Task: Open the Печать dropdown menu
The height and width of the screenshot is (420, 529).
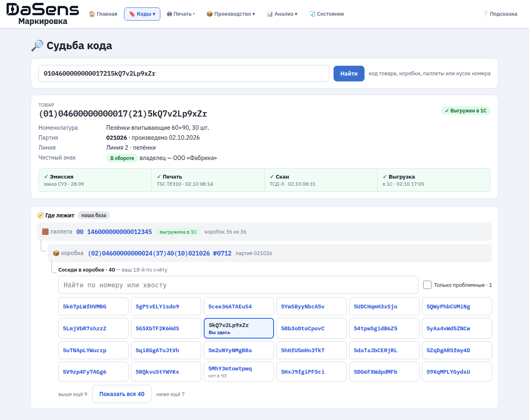Action: [181, 14]
